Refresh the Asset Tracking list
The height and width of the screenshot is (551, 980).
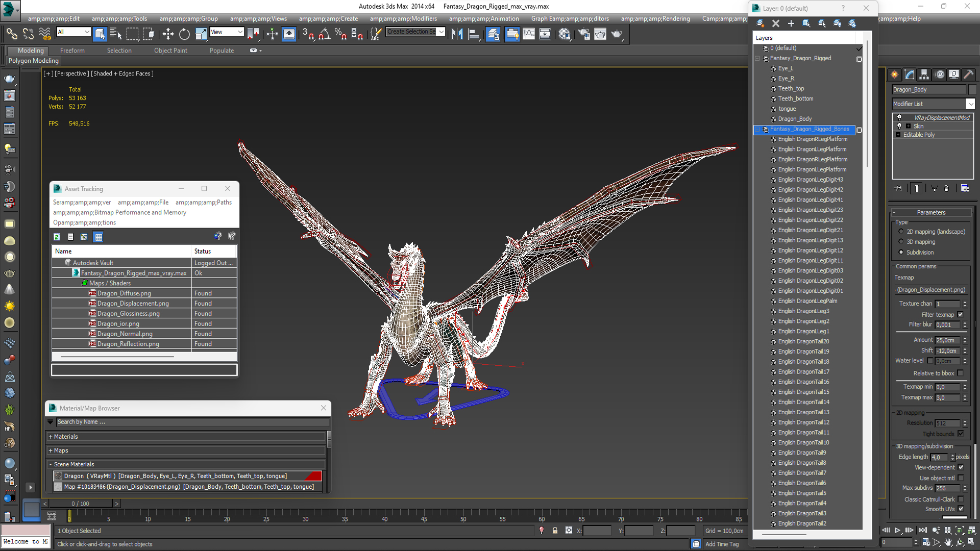click(x=57, y=237)
